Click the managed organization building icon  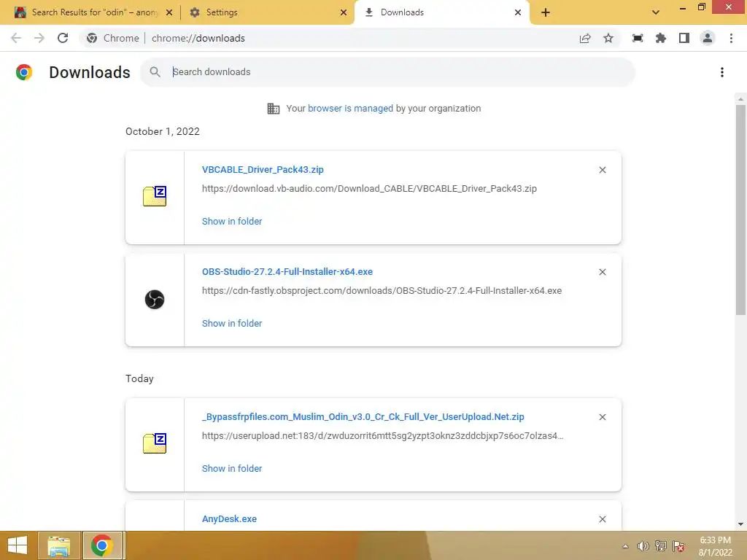coord(274,109)
